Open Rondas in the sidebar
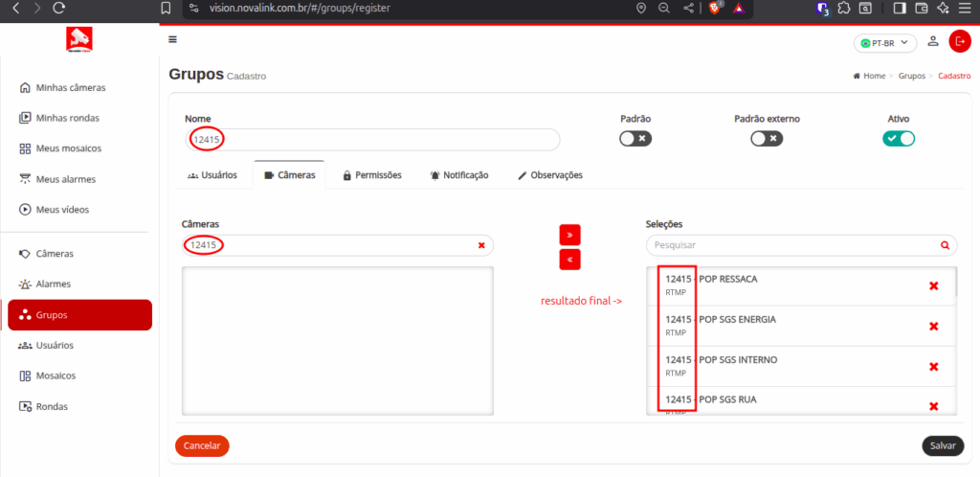The height and width of the screenshot is (477, 980). click(x=79, y=406)
